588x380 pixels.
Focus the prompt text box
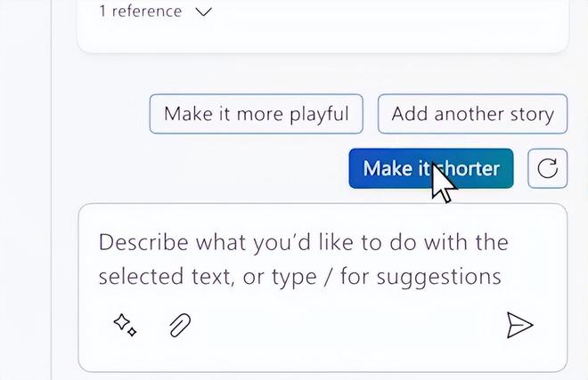click(x=303, y=258)
